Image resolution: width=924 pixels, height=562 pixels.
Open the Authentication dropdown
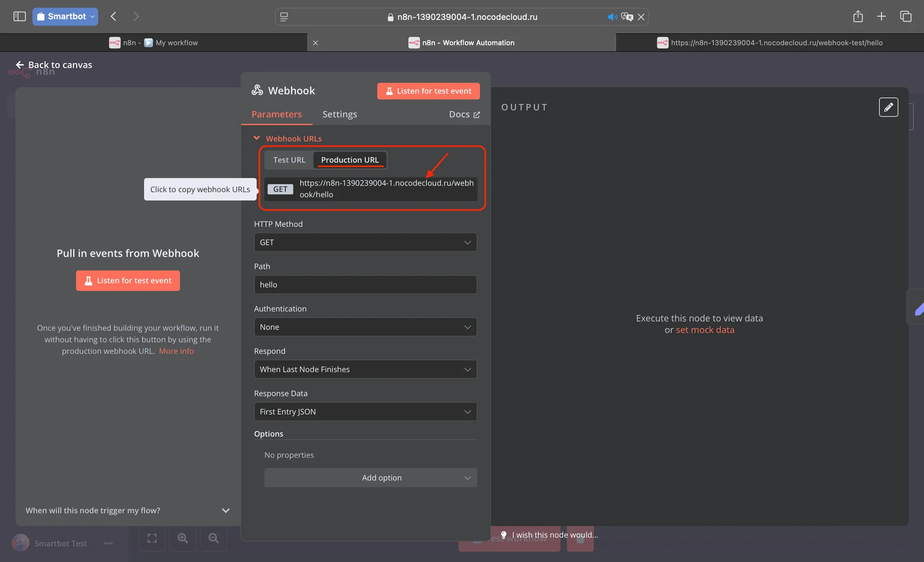365,327
